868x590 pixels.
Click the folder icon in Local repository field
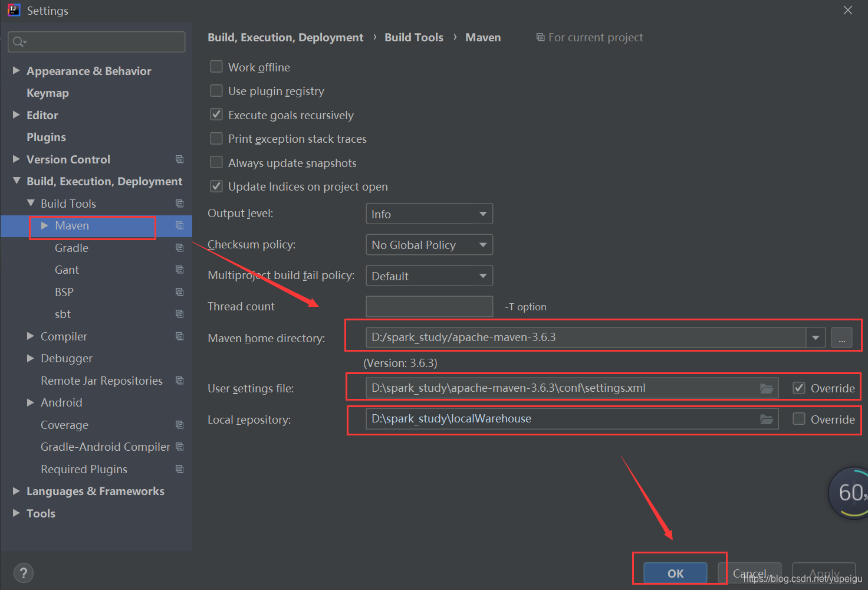[767, 419]
